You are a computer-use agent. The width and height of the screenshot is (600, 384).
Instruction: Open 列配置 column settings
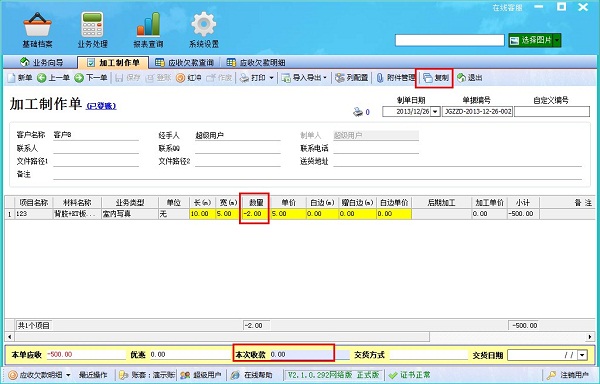point(352,78)
